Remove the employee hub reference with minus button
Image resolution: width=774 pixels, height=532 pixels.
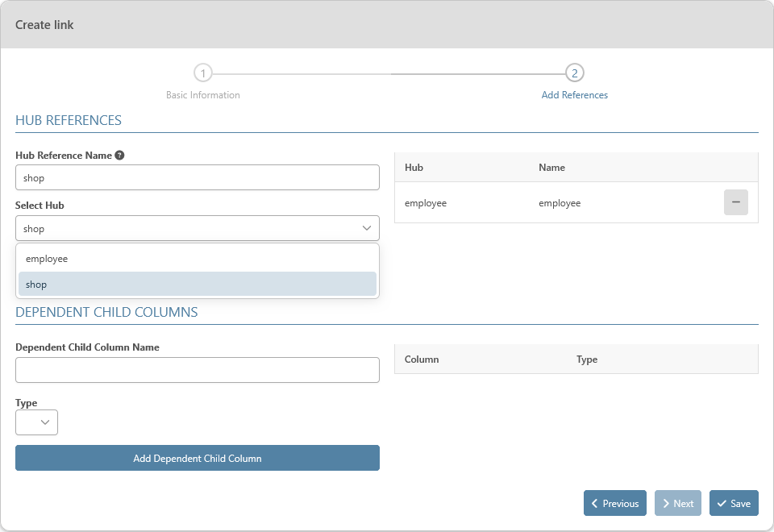[x=735, y=202]
